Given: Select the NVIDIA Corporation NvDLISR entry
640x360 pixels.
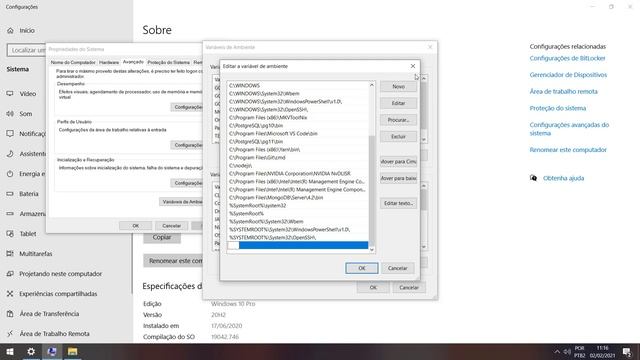Looking at the screenshot, I should pyautogui.click(x=298, y=173).
